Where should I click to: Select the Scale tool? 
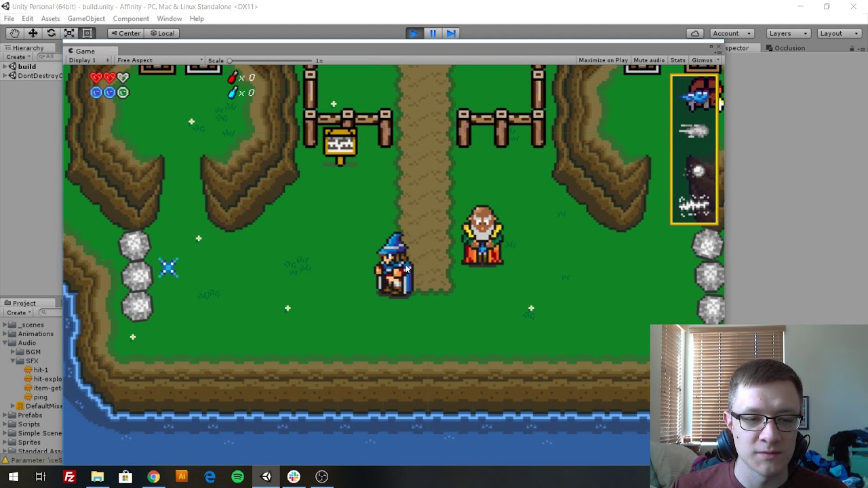pyautogui.click(x=69, y=33)
